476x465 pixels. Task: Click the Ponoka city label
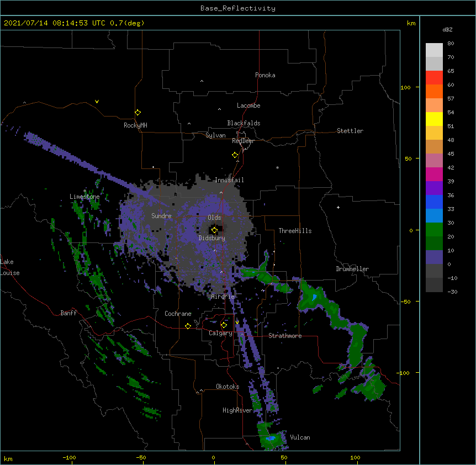[265, 75]
